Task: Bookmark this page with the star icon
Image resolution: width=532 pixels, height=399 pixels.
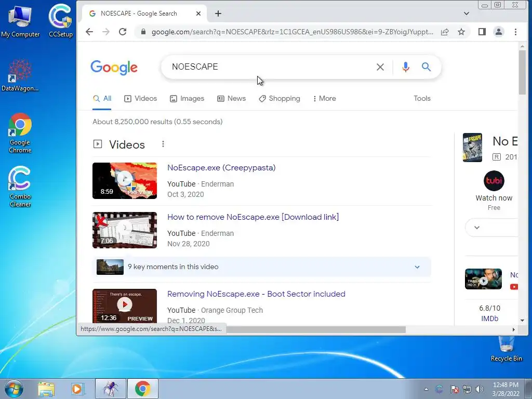Action: 461,32
